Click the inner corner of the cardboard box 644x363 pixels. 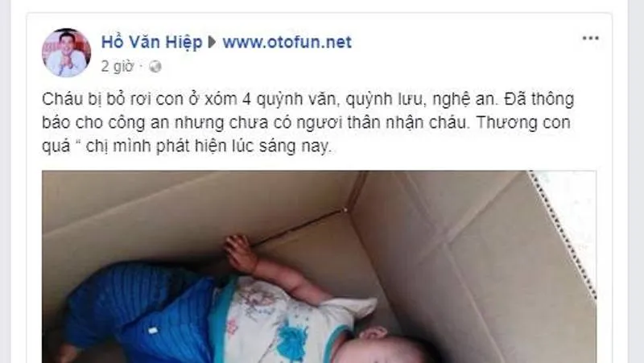(x=348, y=209)
